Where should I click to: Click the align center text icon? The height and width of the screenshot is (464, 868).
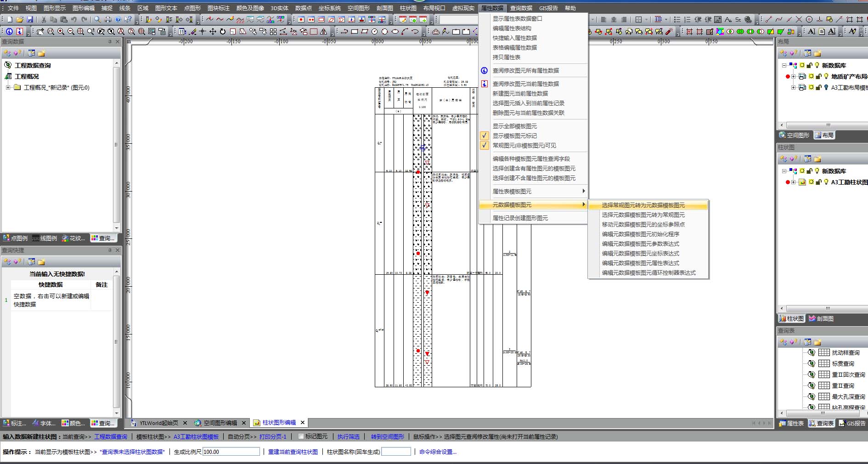[x=614, y=19]
